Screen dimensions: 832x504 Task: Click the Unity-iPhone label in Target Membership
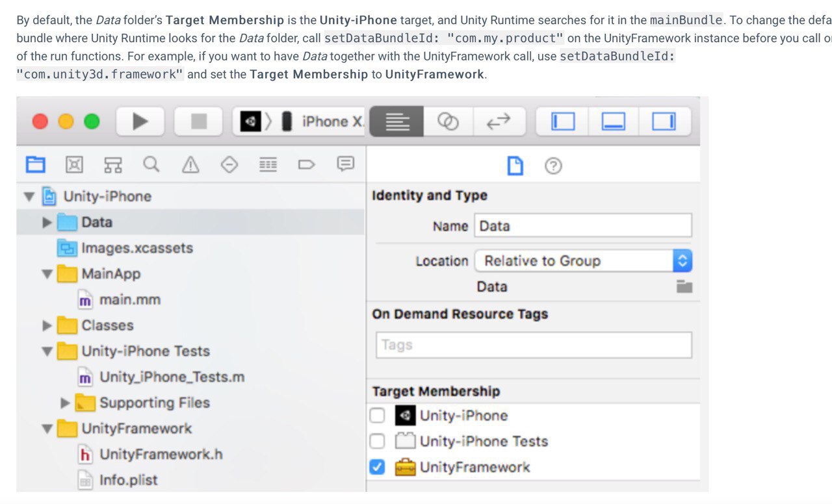coord(463,416)
